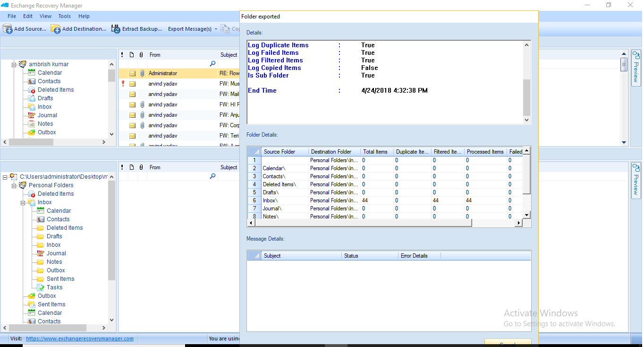The image size is (644, 347).
Task: Select bottom Outbox folder under Personal Folders
Action: pyautogui.click(x=47, y=296)
